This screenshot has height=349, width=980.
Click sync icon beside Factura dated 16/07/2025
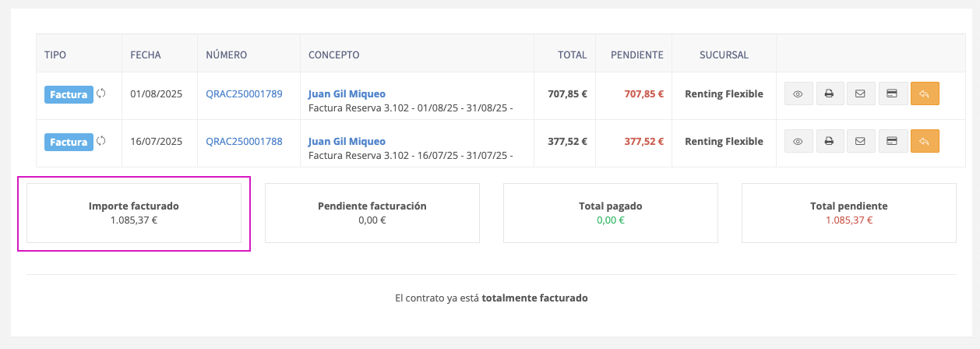click(x=101, y=141)
